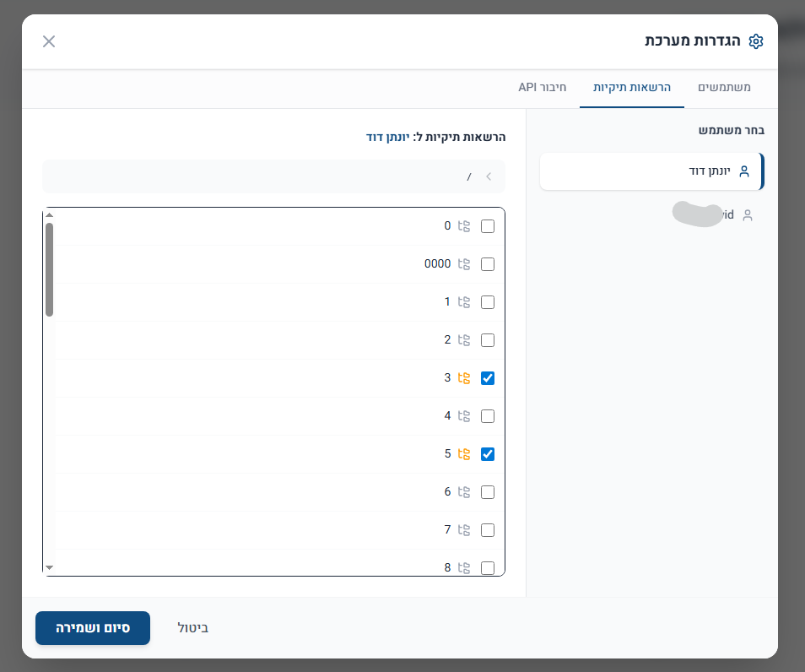Click the folder list scrollbar thumb
The height and width of the screenshot is (672, 805).
[x=49, y=270]
